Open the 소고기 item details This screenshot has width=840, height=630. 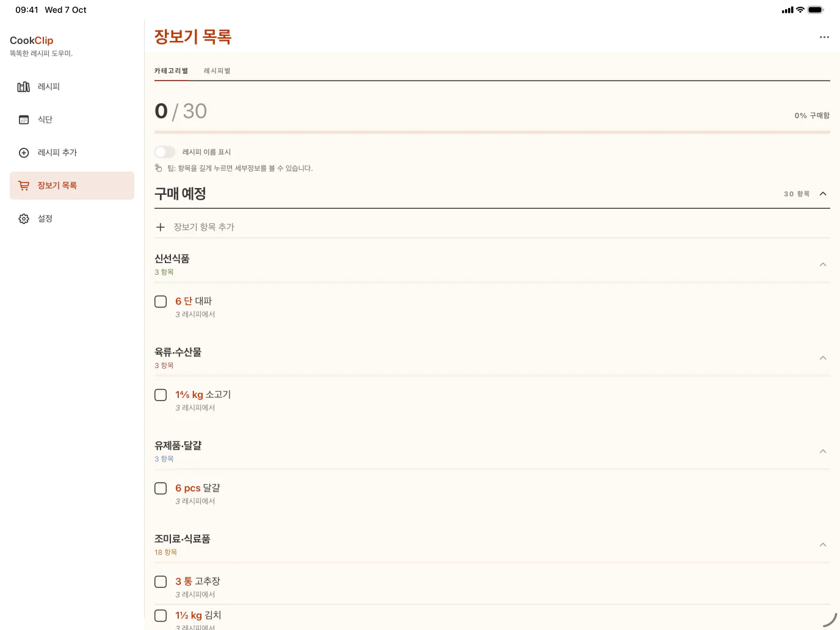coord(492,400)
